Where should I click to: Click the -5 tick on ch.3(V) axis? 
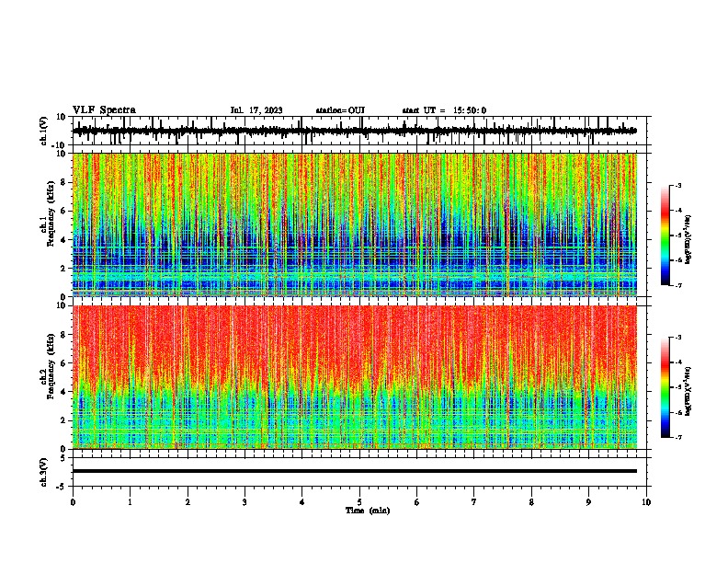(x=62, y=487)
